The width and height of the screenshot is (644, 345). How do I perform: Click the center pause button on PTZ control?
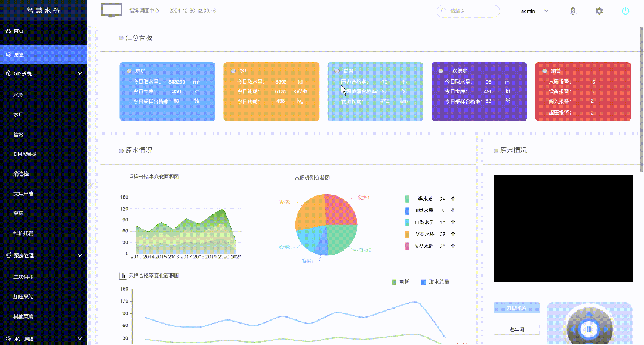tap(589, 329)
